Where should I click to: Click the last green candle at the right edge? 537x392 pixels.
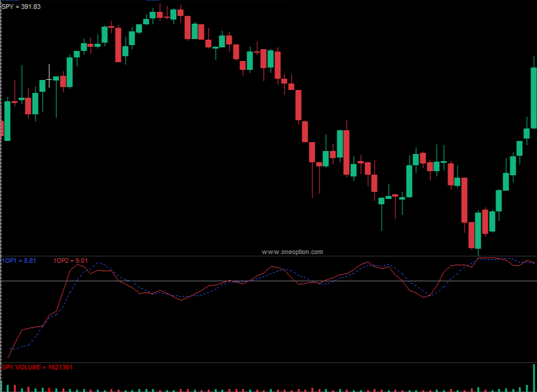click(533, 98)
